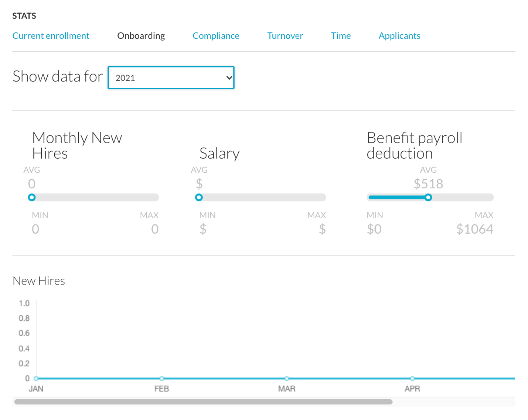Click the JAN data point on chart
The height and width of the screenshot is (420, 528).
coord(36,378)
